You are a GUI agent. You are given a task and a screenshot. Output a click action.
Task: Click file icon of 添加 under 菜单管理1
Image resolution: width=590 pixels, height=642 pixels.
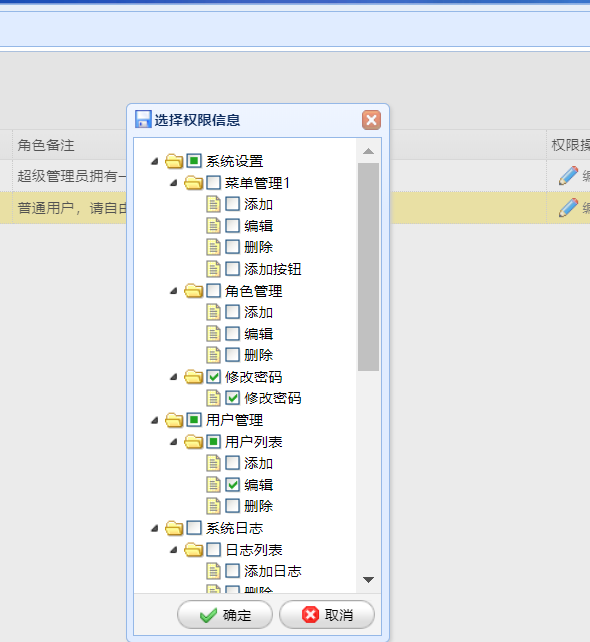213,204
